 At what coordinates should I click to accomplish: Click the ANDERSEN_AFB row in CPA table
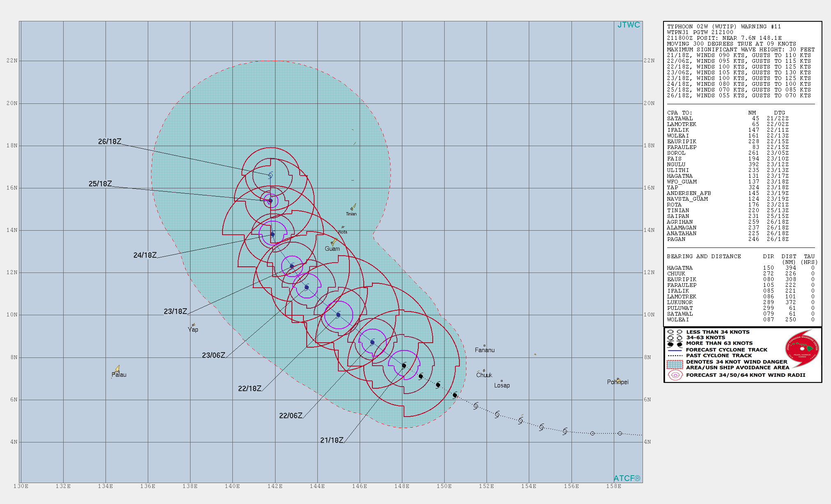pos(728,193)
